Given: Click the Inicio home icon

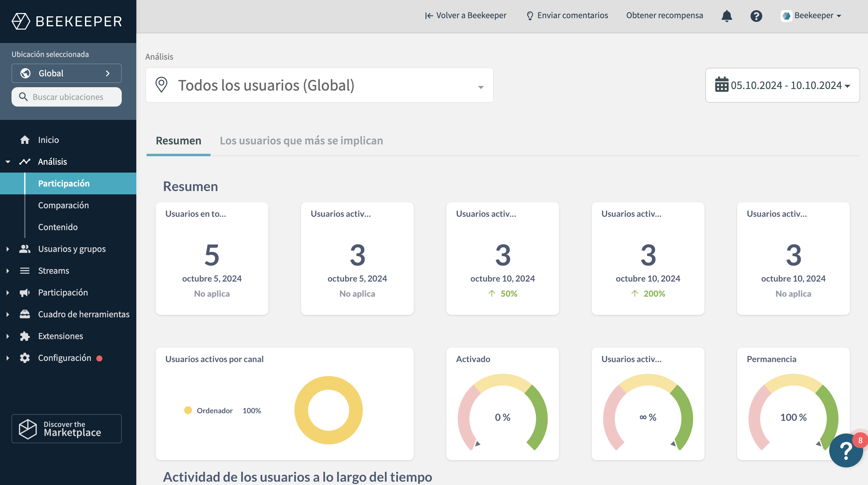Looking at the screenshot, I should (25, 140).
